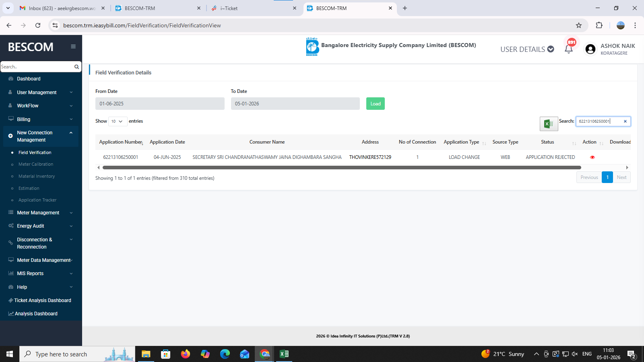This screenshot has height=362, width=644.
Task: Open the browser extensions puzzle icon
Action: pos(599,25)
